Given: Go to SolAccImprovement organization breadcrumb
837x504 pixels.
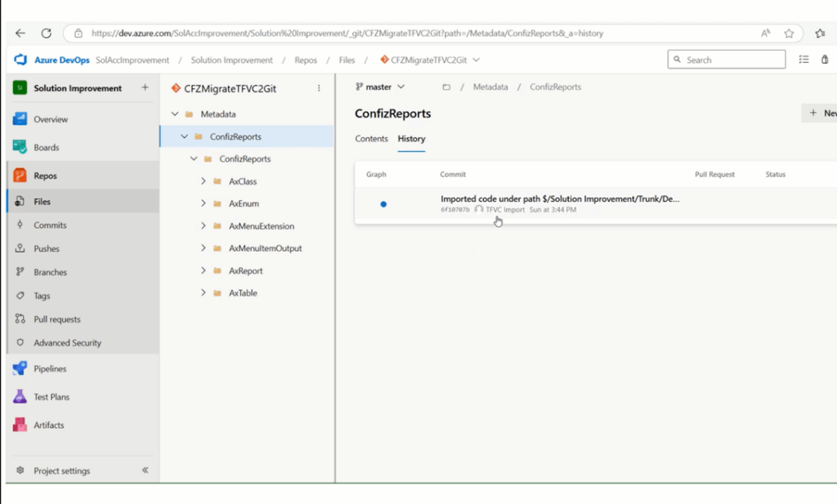Looking at the screenshot, I should 132,60.
